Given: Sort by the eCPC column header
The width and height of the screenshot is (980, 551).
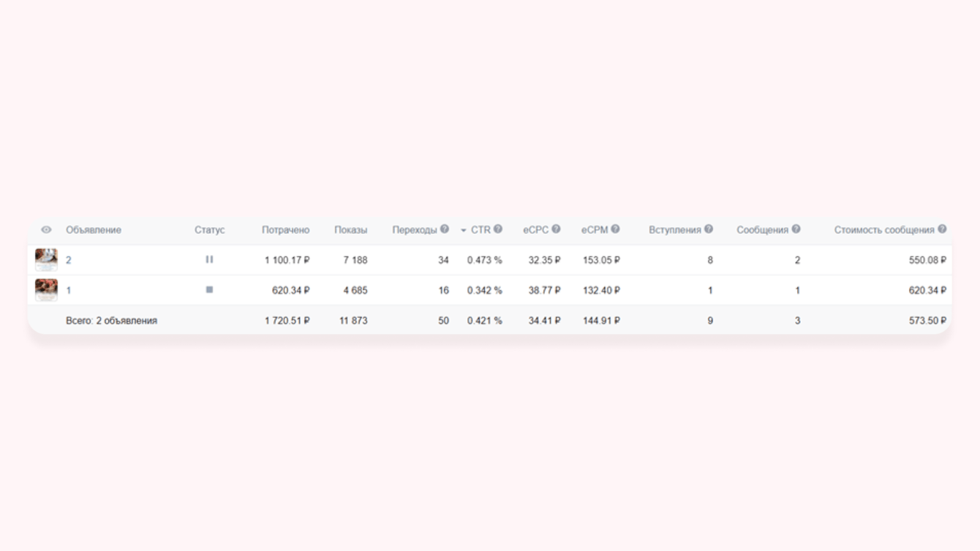Looking at the screenshot, I should point(535,230).
